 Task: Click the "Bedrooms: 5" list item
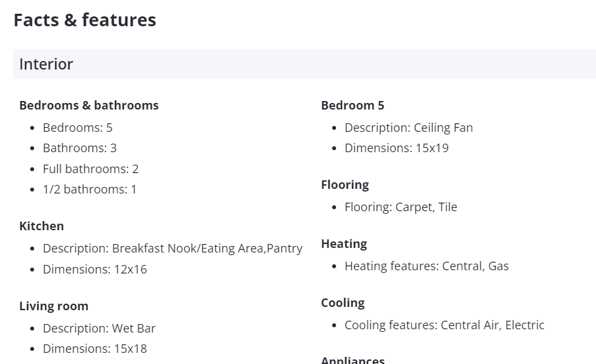pos(77,128)
